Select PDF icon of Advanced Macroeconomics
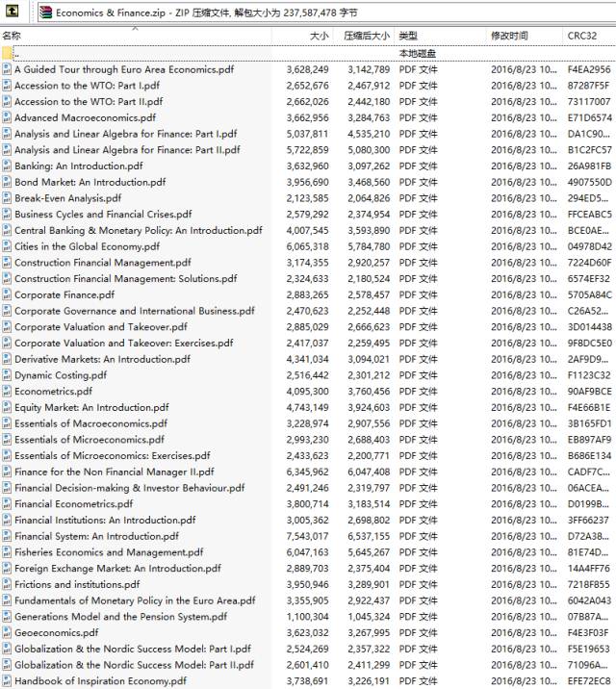 click(7, 117)
